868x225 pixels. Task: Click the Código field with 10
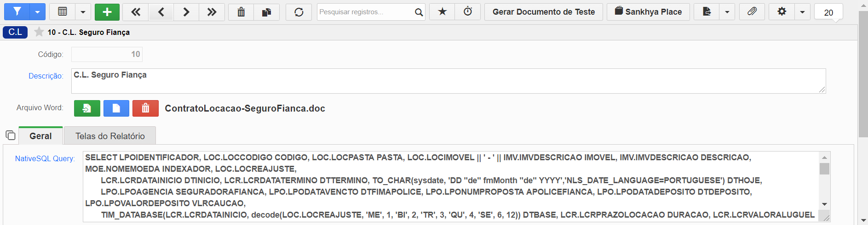point(107,54)
